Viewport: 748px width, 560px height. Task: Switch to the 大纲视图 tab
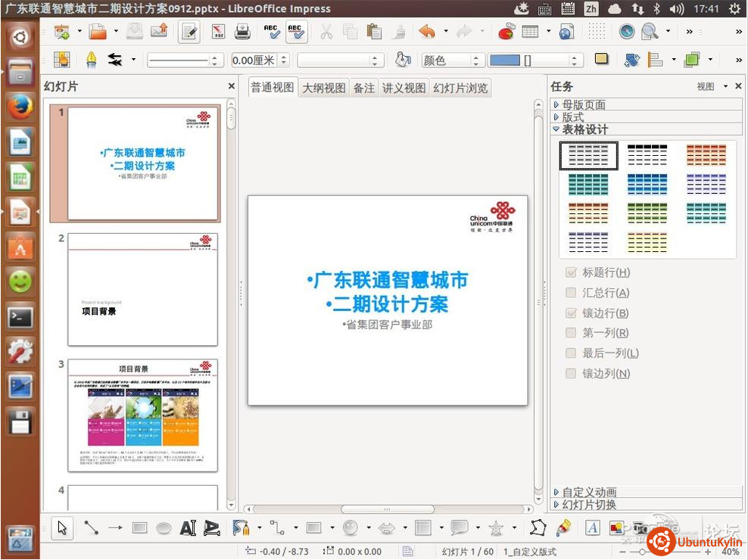324,88
